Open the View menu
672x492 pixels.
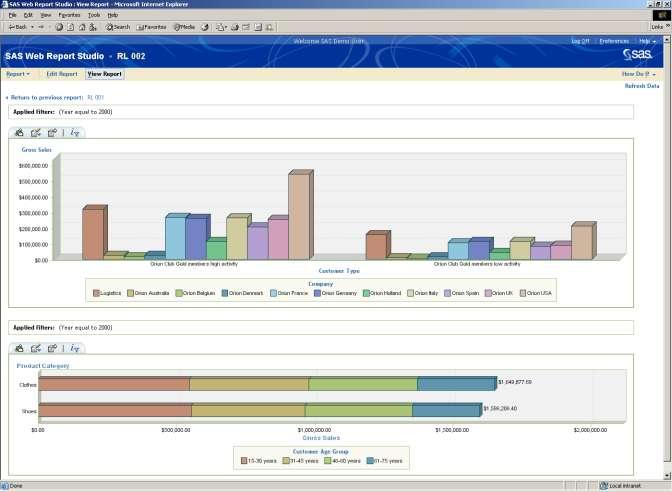[x=46, y=15]
